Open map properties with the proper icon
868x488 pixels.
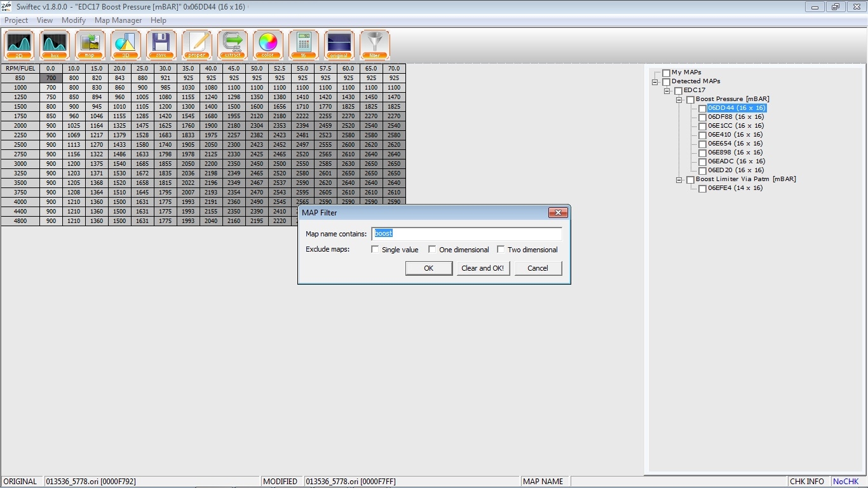pyautogui.click(x=196, y=44)
